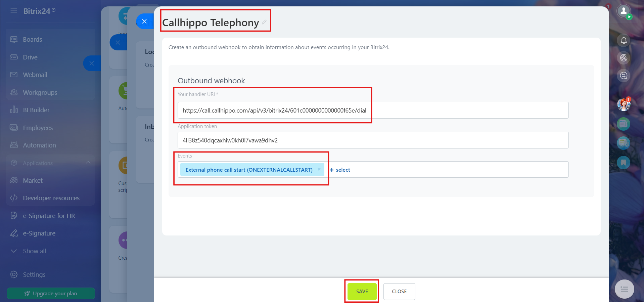Image resolution: width=644 pixels, height=303 pixels.
Task: Expand Show all sidebar items
Action: [x=35, y=251]
